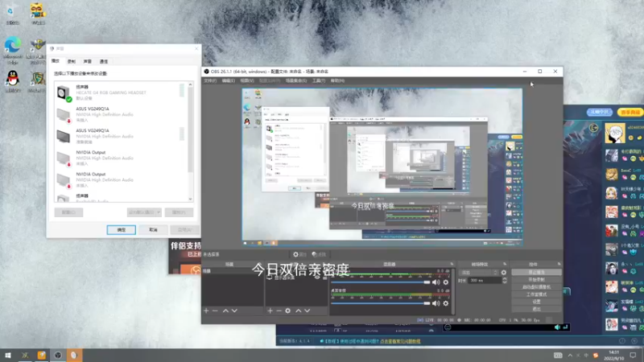This screenshot has height=362, width=644.
Task: Open gear settings for the top mixer channel
Action: 446,282
